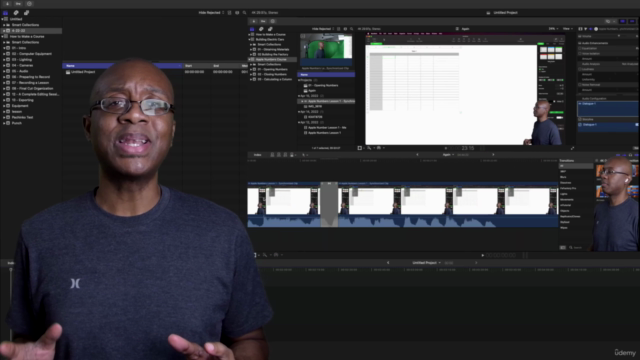Go back in main timeline history

388,263
